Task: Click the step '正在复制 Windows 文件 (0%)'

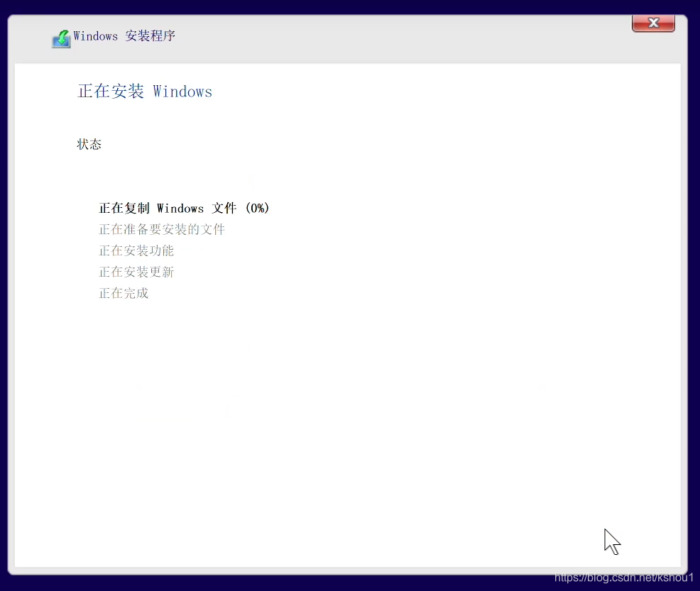Action: (x=184, y=208)
